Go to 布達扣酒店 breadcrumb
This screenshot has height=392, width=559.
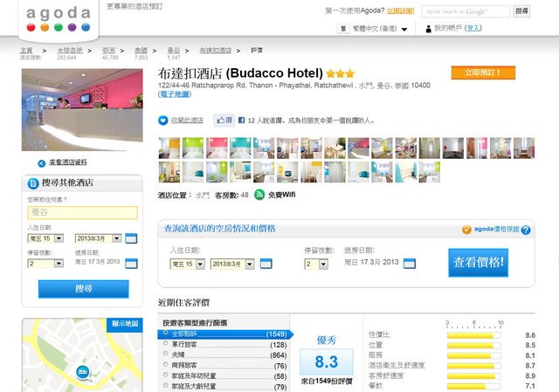click(x=216, y=51)
